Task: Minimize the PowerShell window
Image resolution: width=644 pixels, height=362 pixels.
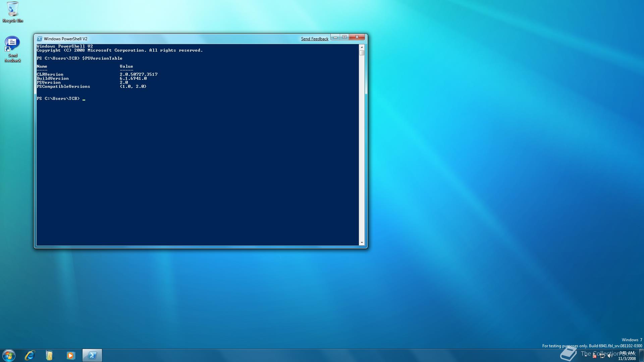Action: point(335,37)
